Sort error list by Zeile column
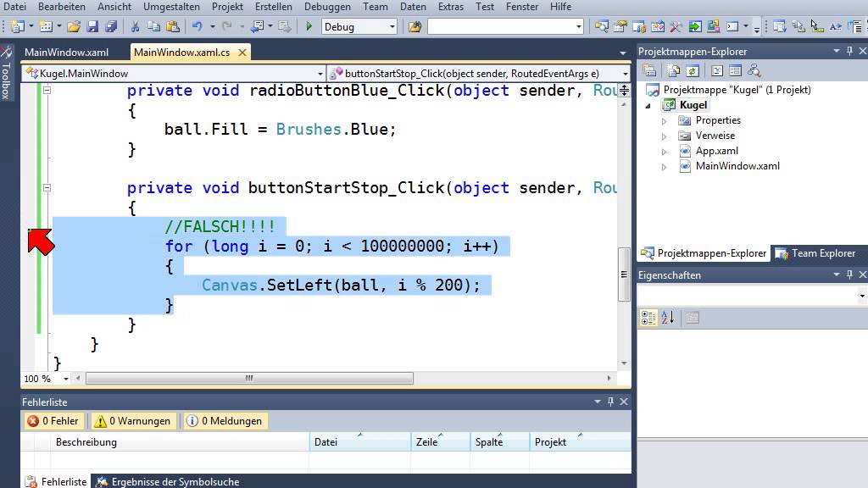The width and height of the screenshot is (868, 488). pos(440,442)
